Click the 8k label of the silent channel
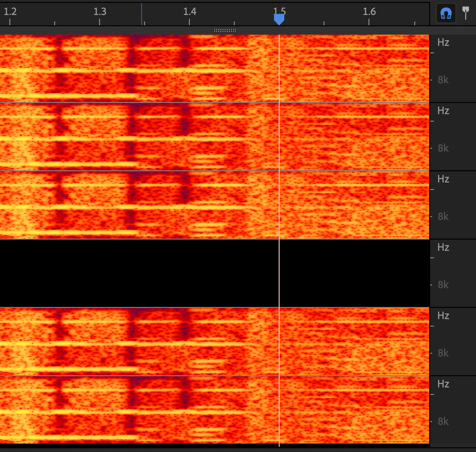This screenshot has height=452, width=476. (443, 284)
